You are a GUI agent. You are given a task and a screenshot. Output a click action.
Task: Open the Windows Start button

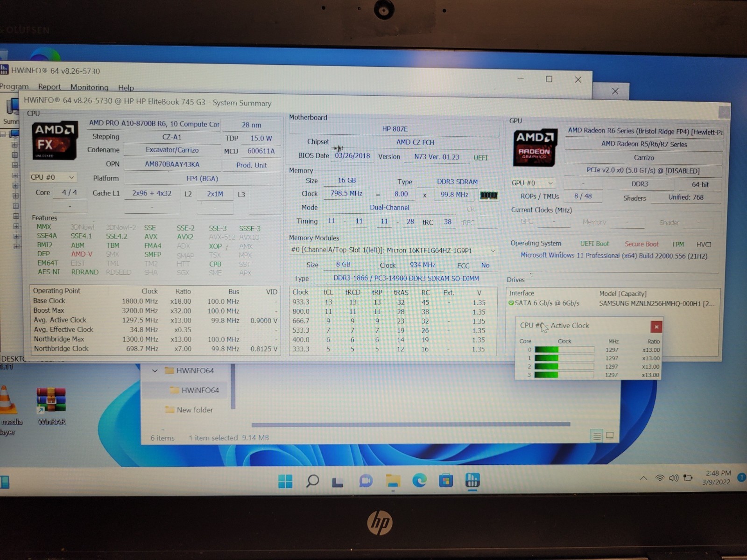285,481
